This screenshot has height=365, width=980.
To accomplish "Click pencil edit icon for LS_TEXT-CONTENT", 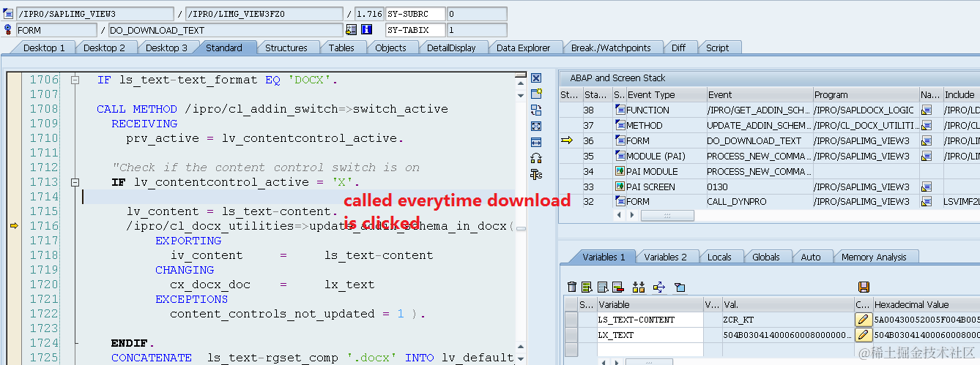I will pos(863,320).
